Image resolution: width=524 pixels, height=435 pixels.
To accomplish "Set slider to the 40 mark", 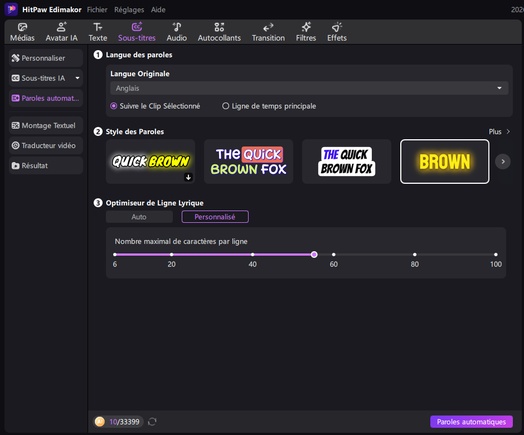I will point(253,255).
